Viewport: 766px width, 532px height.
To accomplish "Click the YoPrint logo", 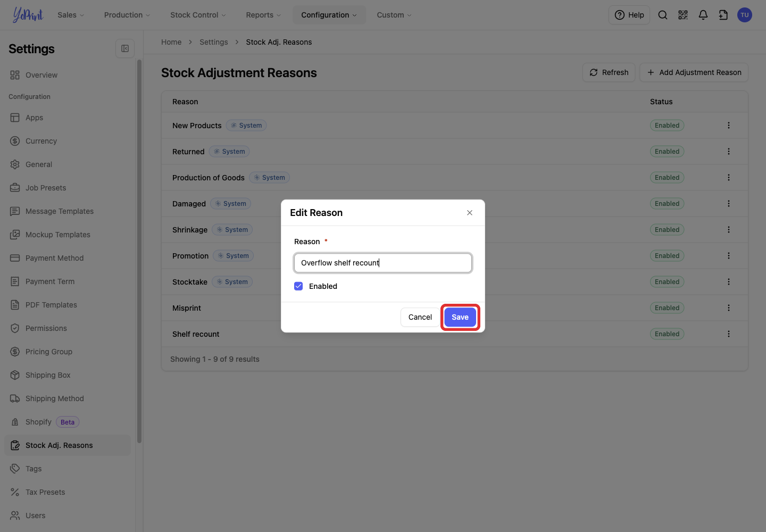I will (x=28, y=15).
